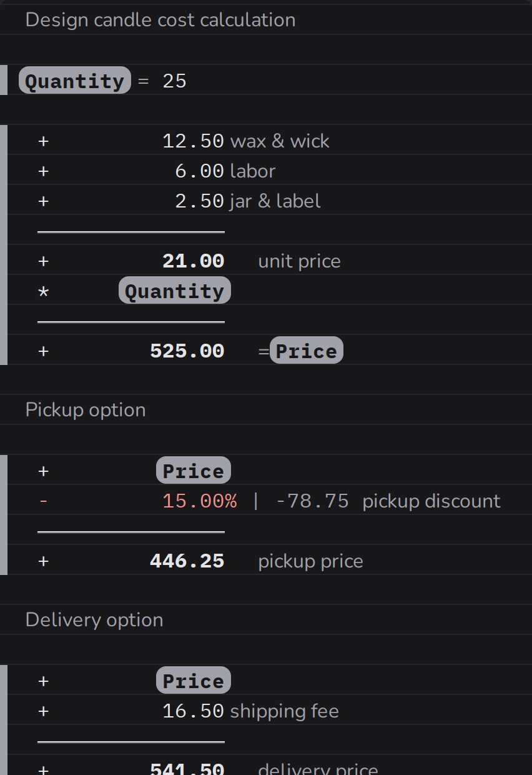This screenshot has width=532, height=775.
Task: Click the Design candle cost calculation title
Action: [160, 20]
